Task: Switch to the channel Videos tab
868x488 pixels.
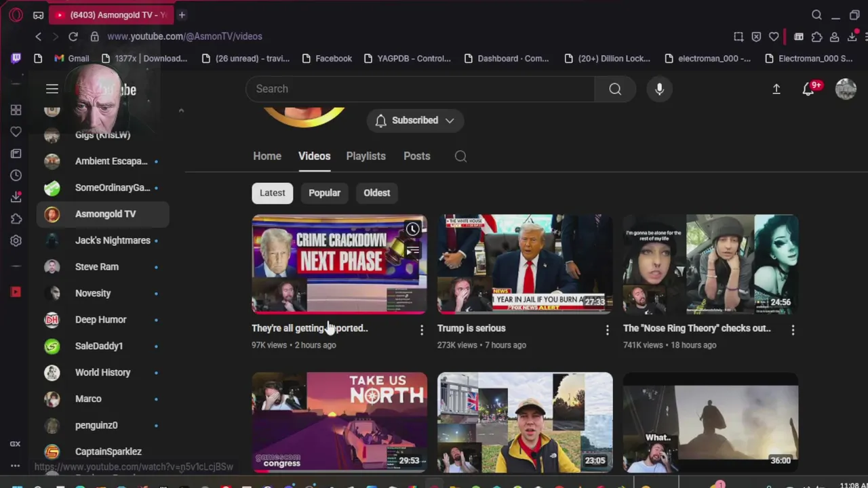Action: tap(314, 156)
